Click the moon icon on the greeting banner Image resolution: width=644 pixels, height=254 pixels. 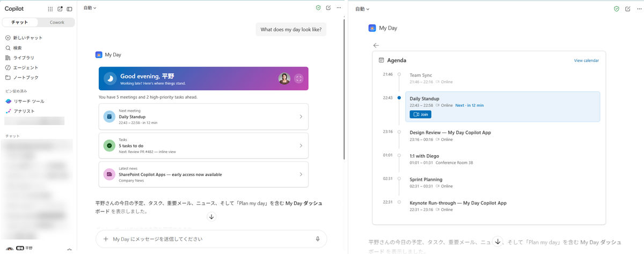point(110,78)
